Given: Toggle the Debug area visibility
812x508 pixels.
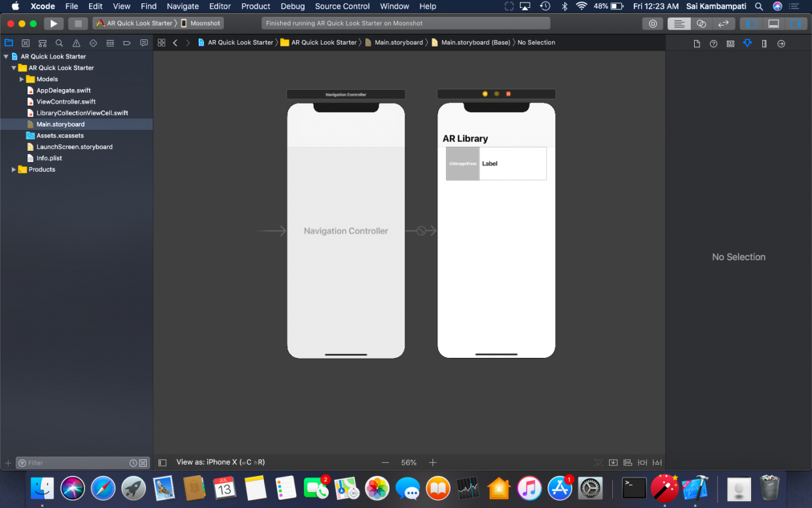Looking at the screenshot, I should [x=773, y=23].
